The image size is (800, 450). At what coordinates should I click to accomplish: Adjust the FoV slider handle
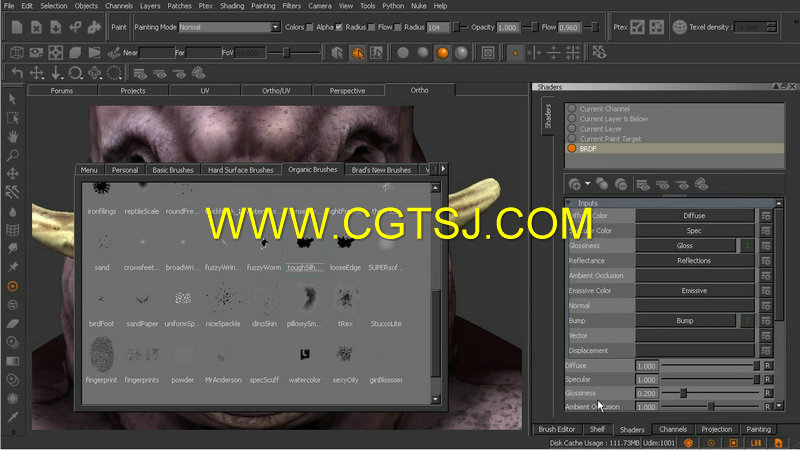pos(286,53)
